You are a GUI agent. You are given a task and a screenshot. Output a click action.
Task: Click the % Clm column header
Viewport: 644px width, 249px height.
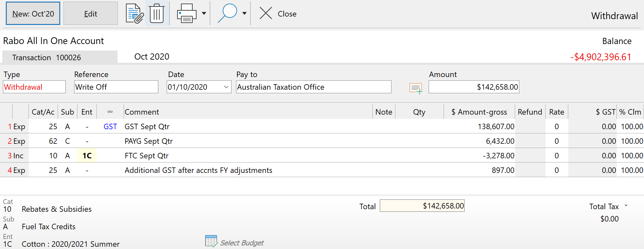click(x=630, y=112)
